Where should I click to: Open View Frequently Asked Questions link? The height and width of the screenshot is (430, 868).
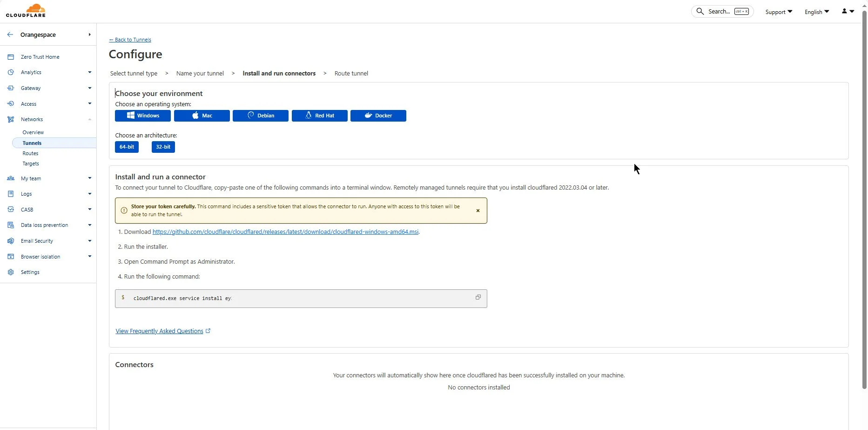coord(159,331)
